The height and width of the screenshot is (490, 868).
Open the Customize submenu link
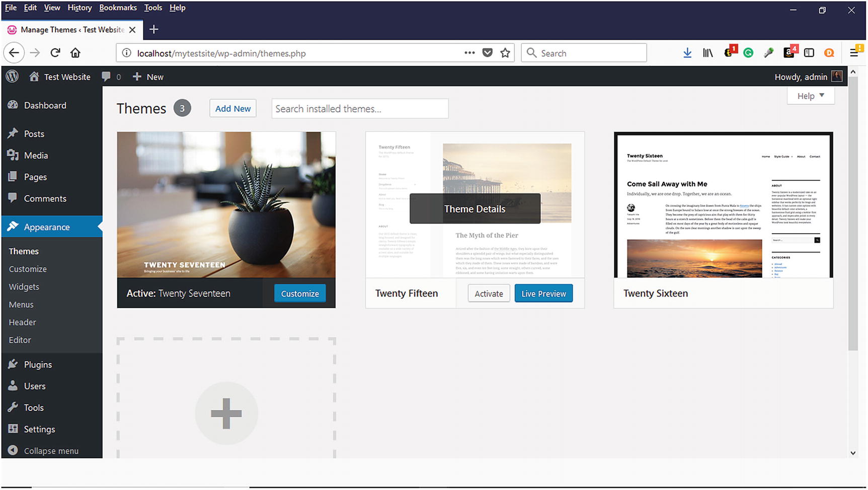[x=28, y=269]
